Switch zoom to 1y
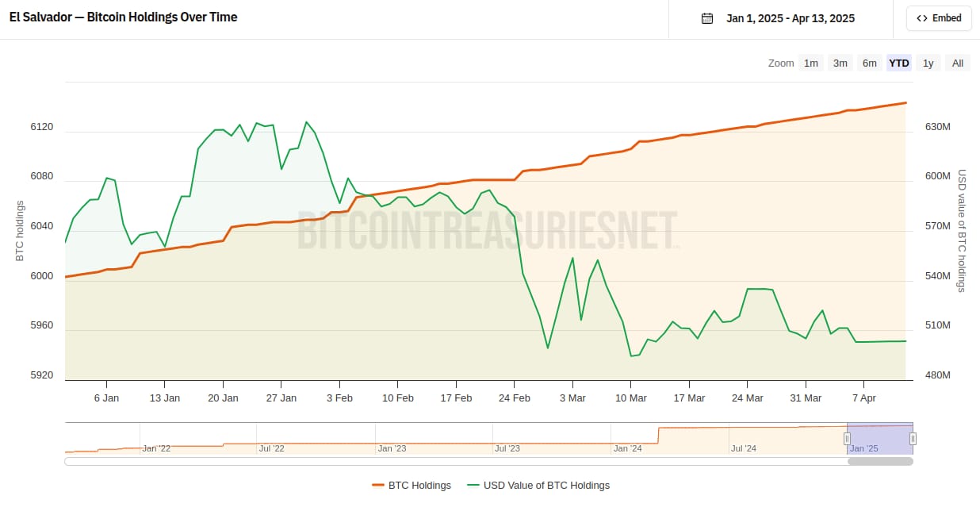Screen dimensions: 980x511 (928, 63)
